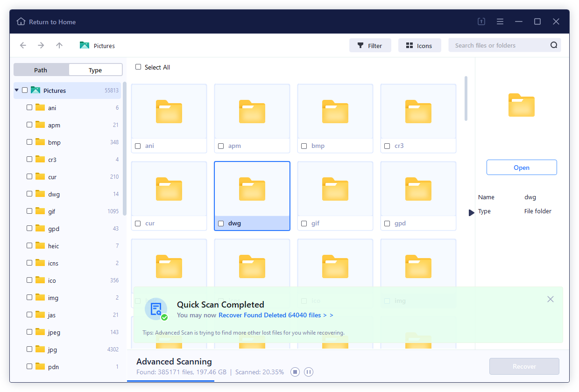Click the upgrade icon in title bar
579x392 pixels.
pyautogui.click(x=481, y=21)
